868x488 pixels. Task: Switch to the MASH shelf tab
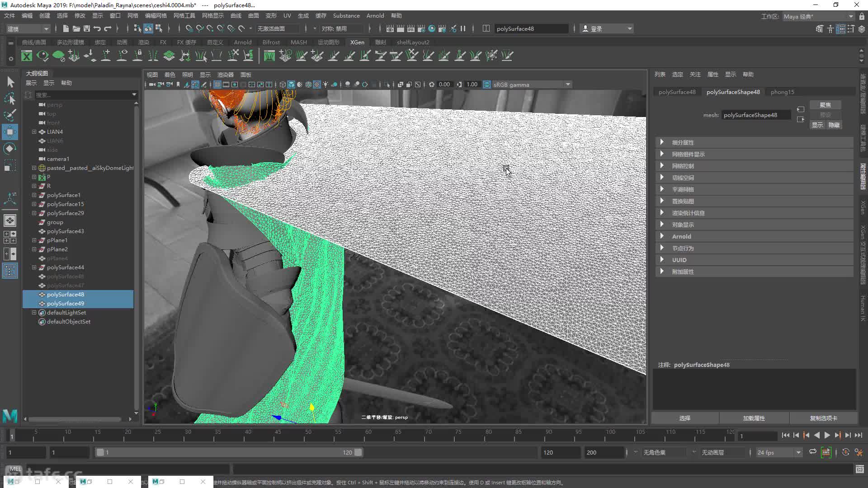pos(298,42)
